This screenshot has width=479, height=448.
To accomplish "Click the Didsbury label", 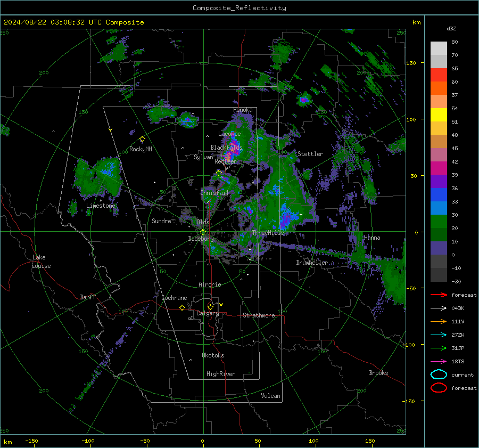I will pyautogui.click(x=201, y=239).
